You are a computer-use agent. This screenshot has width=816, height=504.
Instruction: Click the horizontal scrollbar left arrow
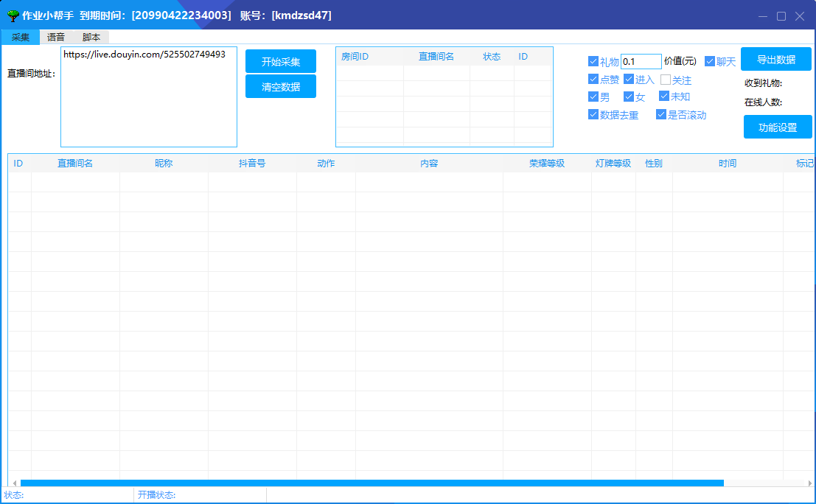pyautogui.click(x=15, y=483)
